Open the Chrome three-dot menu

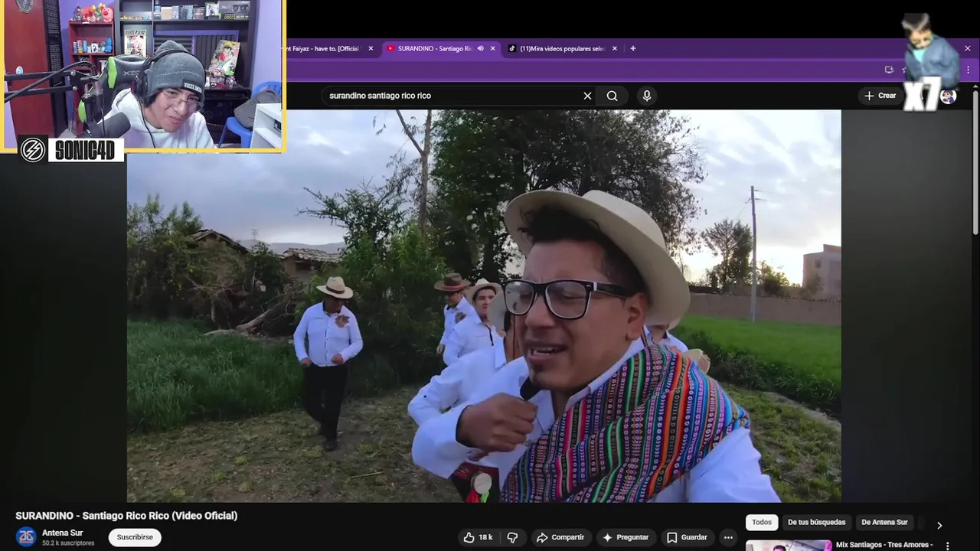coord(968,70)
